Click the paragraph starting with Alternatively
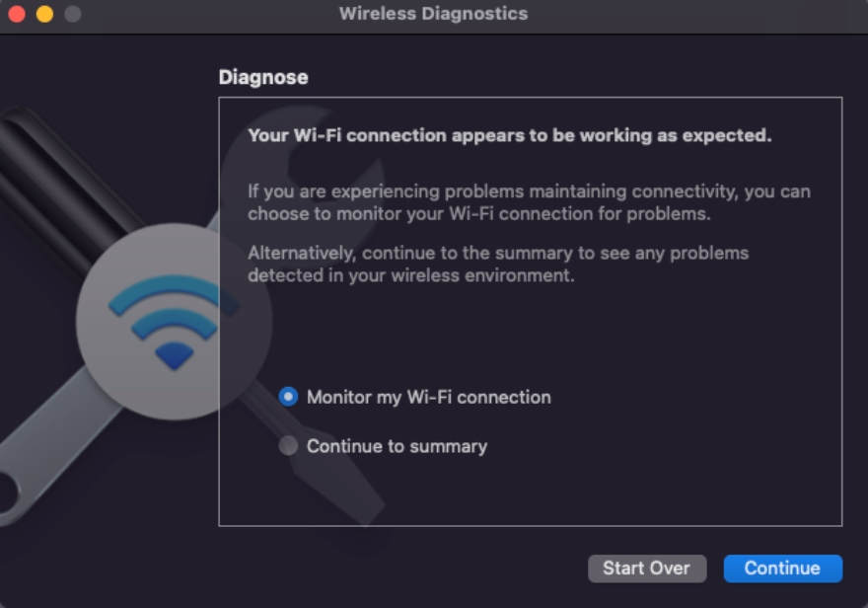The height and width of the screenshot is (608, 868). pos(498,264)
